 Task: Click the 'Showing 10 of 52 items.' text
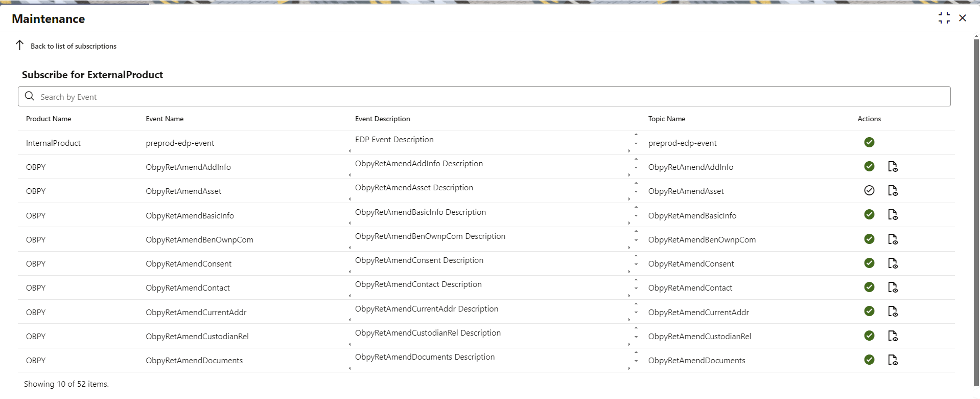click(66, 384)
